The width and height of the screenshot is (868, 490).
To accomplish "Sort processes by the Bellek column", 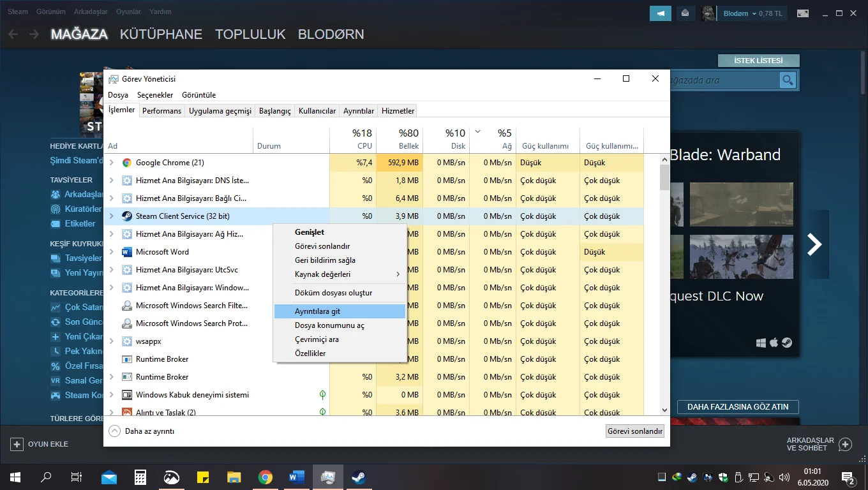I will [400, 140].
